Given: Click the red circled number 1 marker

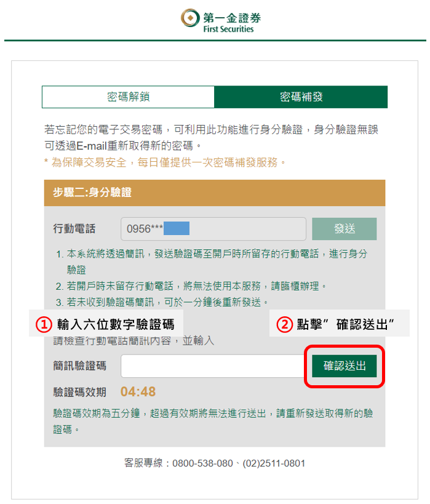Looking at the screenshot, I should pyautogui.click(x=44, y=324).
